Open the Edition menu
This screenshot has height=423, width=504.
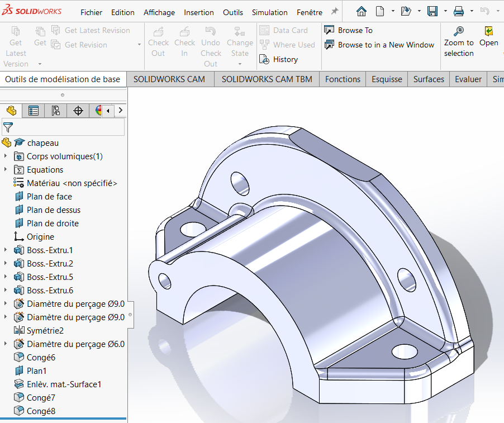coord(123,12)
